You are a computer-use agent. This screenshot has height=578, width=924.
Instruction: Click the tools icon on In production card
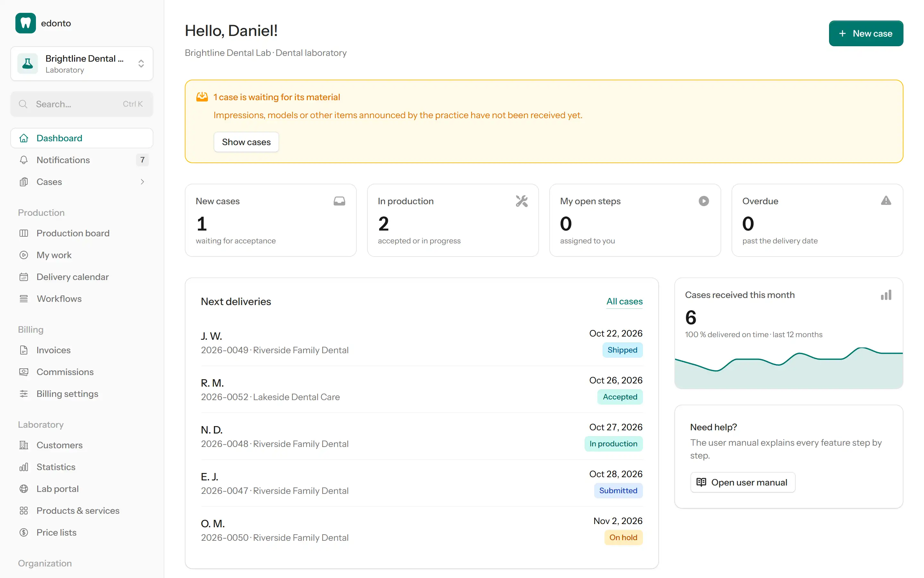(522, 201)
